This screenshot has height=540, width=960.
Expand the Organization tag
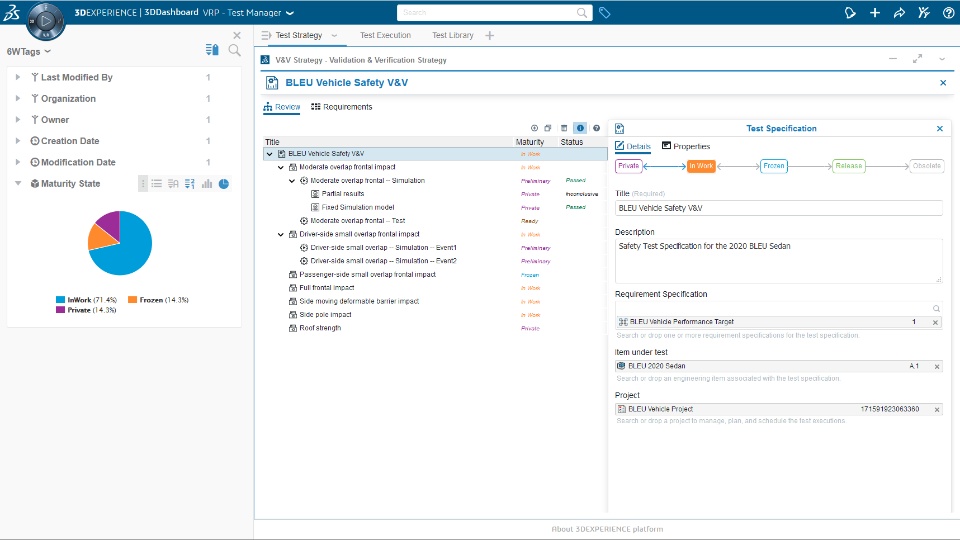coord(18,99)
